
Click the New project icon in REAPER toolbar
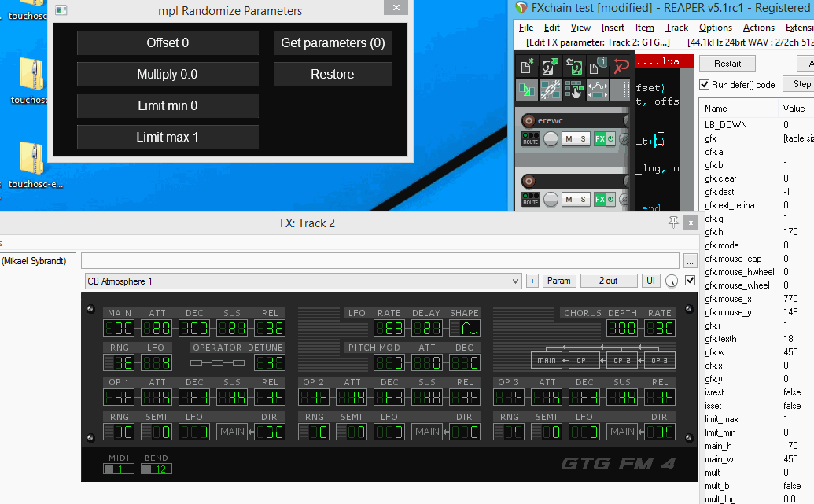(x=526, y=66)
